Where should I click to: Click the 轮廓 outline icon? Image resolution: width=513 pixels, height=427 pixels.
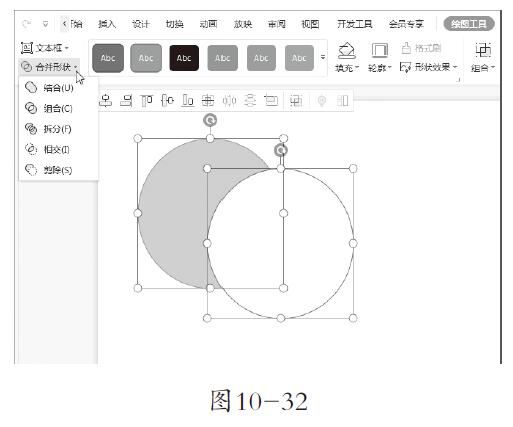click(x=379, y=51)
